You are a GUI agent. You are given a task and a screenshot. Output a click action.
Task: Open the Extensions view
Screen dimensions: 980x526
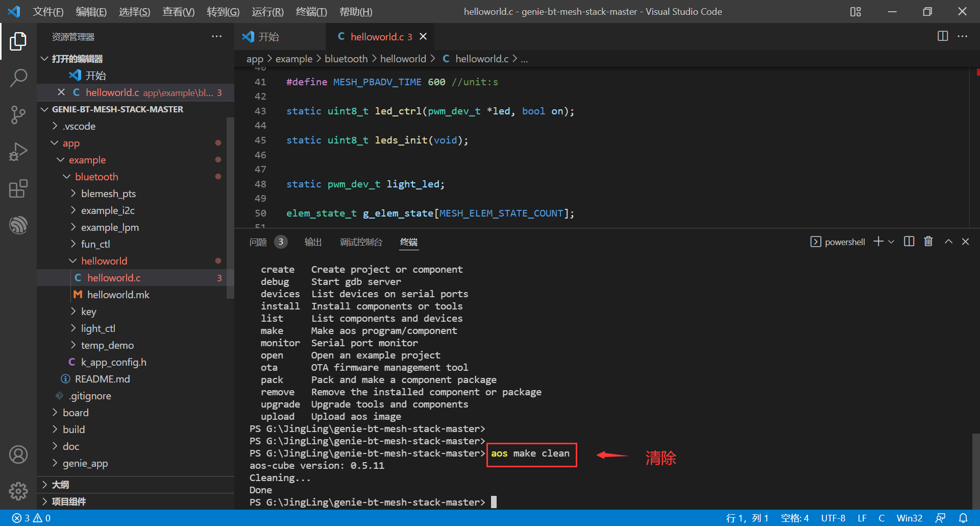(x=18, y=188)
